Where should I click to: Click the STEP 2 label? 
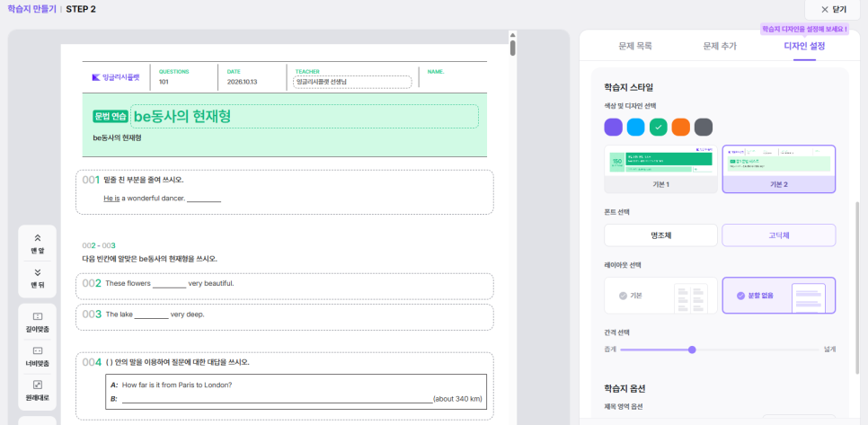click(81, 9)
